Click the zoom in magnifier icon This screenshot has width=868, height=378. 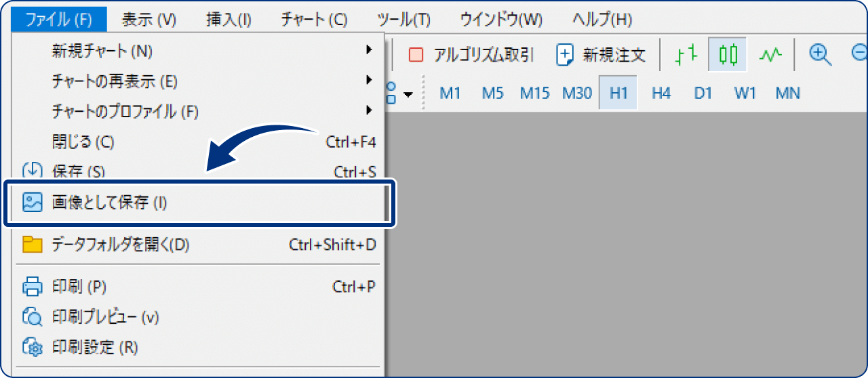coord(821,55)
